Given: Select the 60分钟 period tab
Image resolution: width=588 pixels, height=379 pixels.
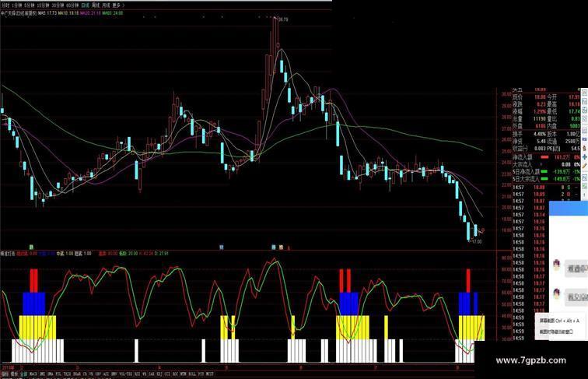Looking at the screenshot, I should (x=72, y=5).
